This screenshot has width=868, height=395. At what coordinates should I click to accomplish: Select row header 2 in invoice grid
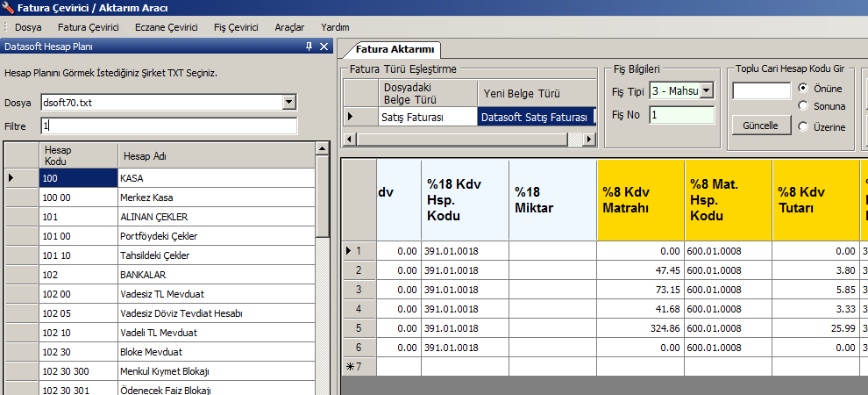[359, 270]
